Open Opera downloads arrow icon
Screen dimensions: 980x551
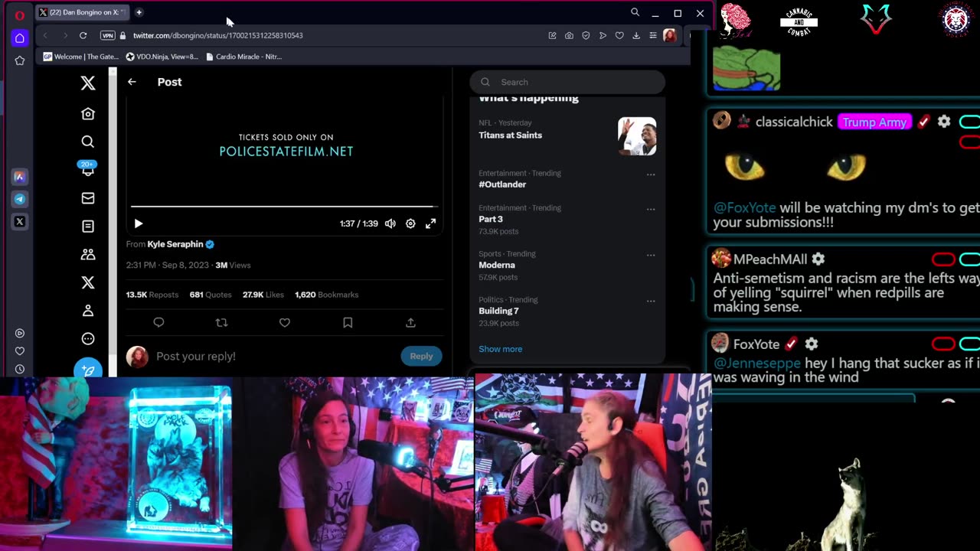(x=635, y=35)
